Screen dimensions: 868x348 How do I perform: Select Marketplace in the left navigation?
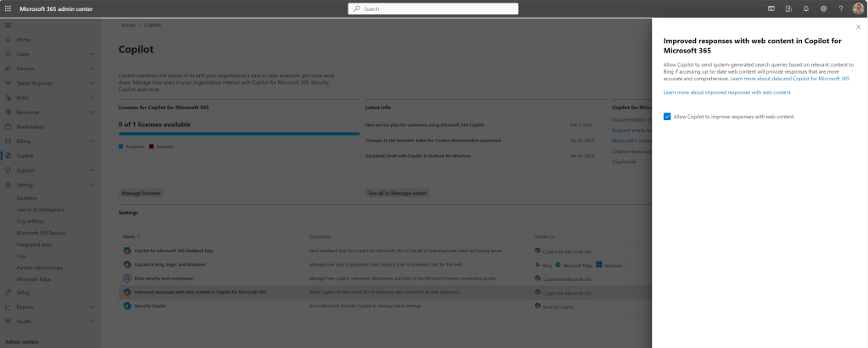click(31, 126)
